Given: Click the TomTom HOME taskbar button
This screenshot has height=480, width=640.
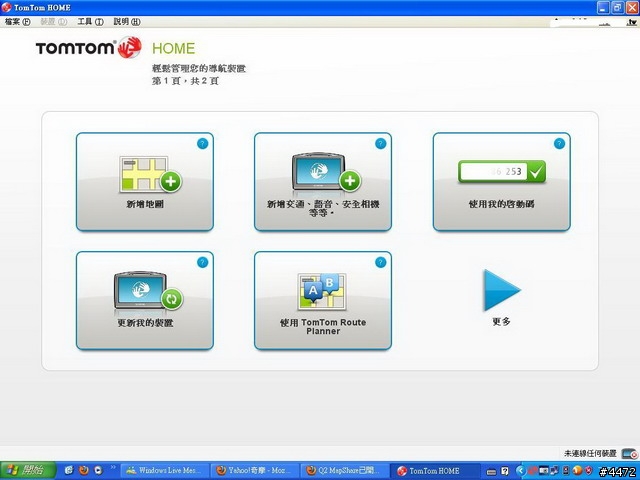Looking at the screenshot, I should point(433,471).
